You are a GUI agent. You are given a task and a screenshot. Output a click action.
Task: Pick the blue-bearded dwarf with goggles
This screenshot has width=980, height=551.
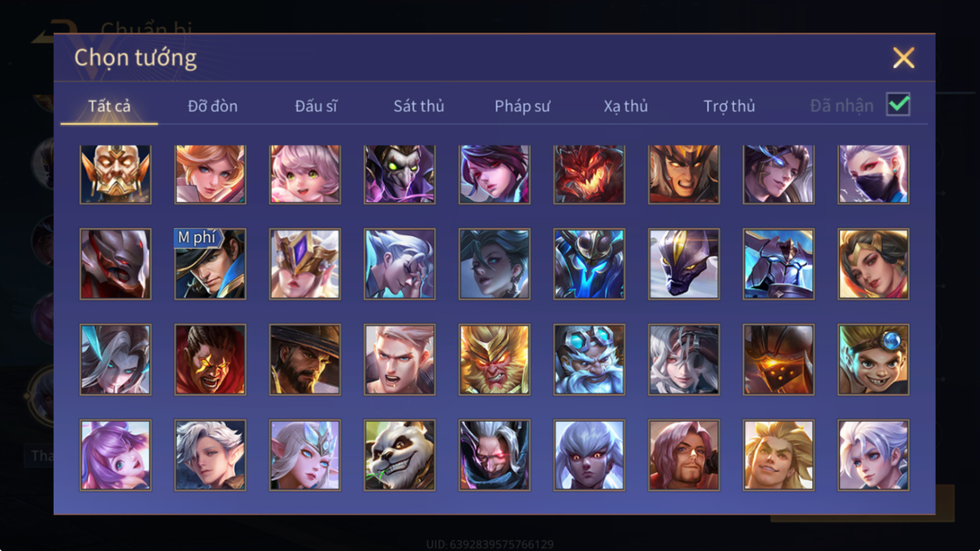pyautogui.click(x=589, y=360)
